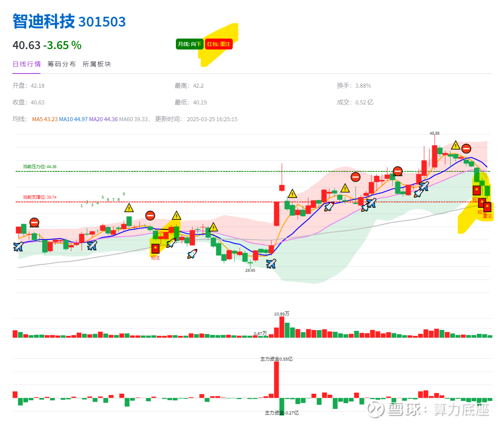Click the rightmost warning triangle near the 49.99 peak
This screenshot has height=425, width=504.
coord(456,145)
